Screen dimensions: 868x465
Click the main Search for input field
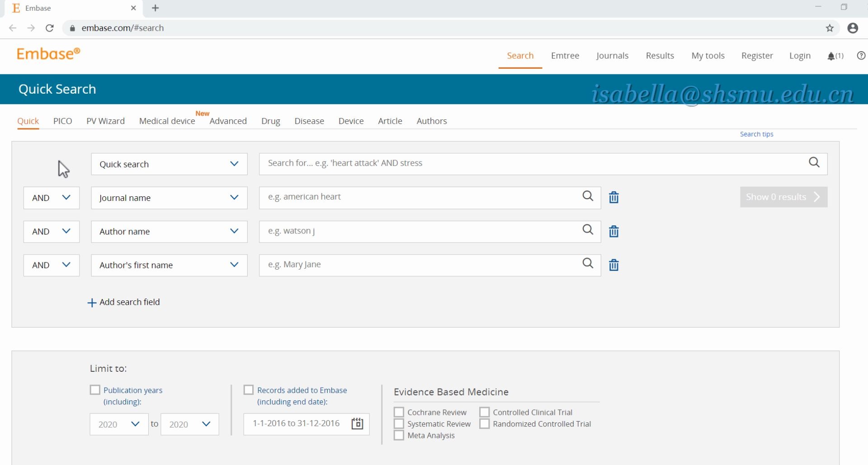543,163
